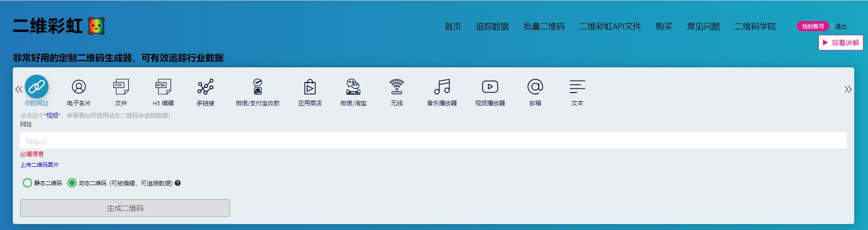
Task: Select the PDF 文件 icon
Action: point(121,87)
